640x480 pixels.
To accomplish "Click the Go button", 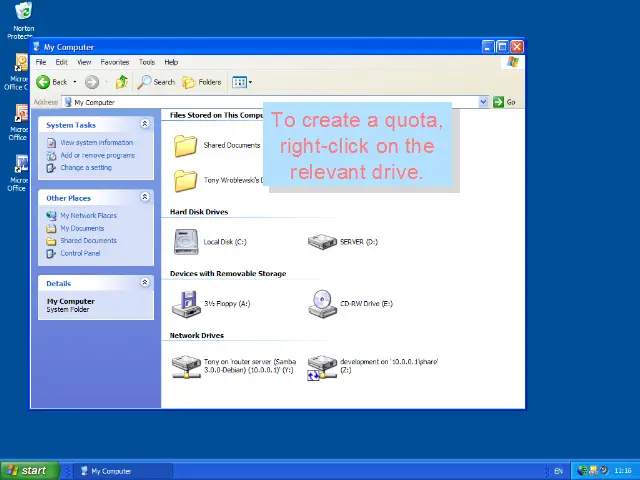I will [x=504, y=102].
